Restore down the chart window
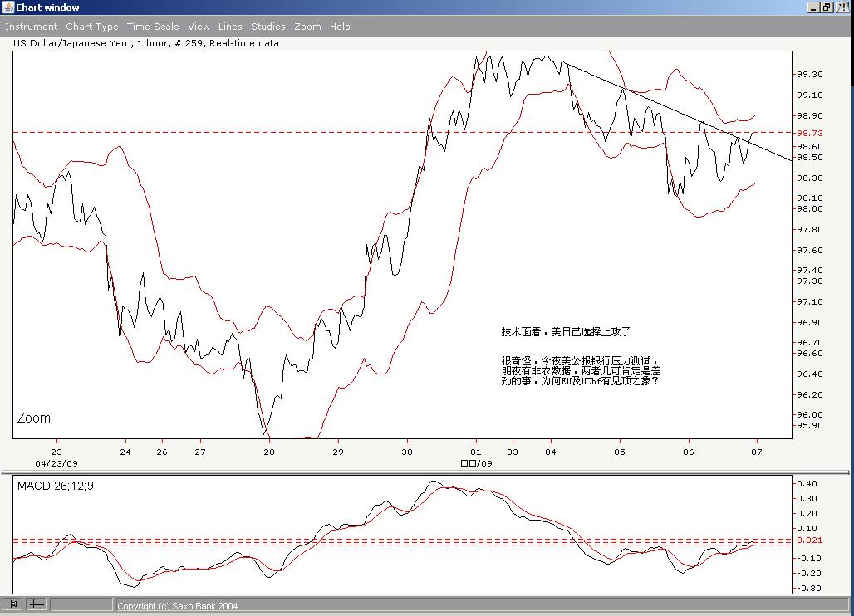 827,7
